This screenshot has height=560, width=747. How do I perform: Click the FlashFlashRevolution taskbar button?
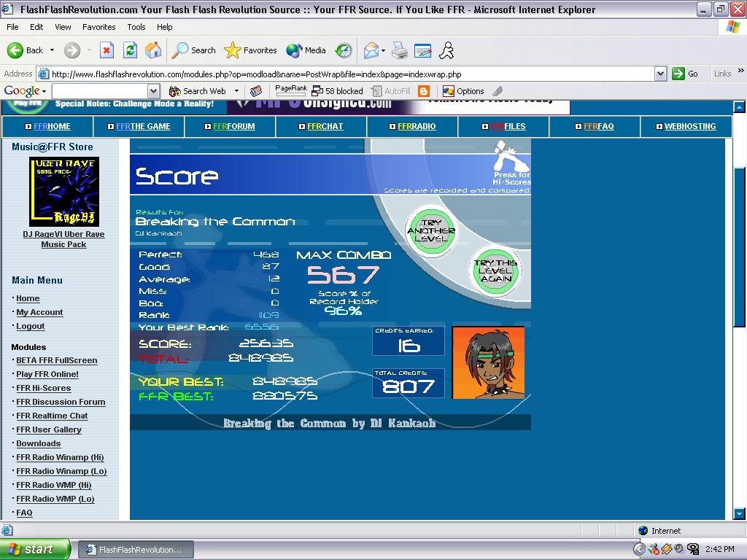click(x=136, y=550)
